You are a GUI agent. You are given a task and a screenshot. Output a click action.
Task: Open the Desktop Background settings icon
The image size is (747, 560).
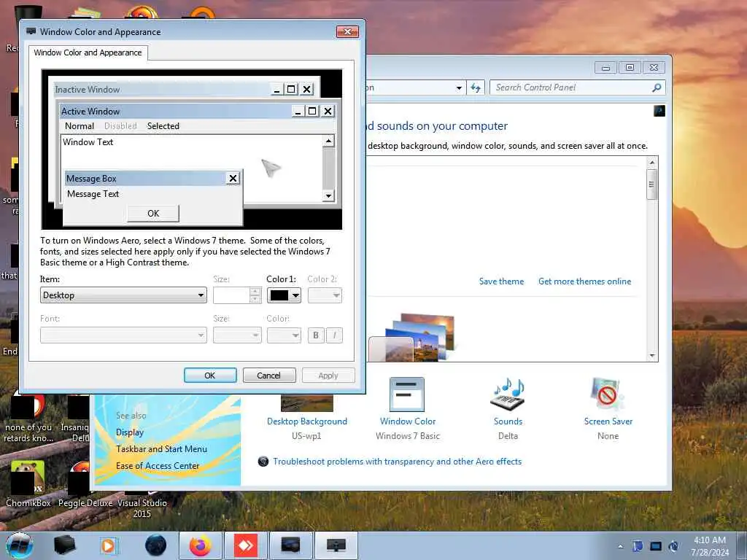coord(307,402)
